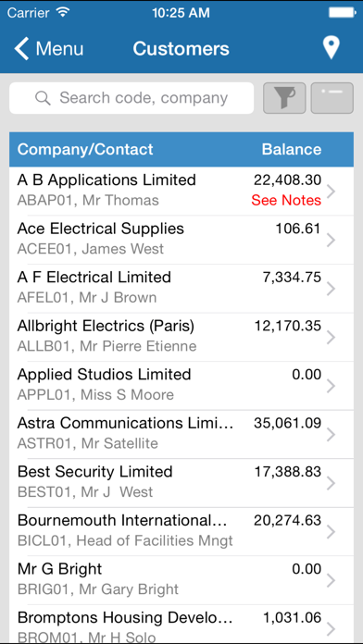Viewport: 363px width, 644px height.
Task: Tap the back arrow chevron icon
Action: (x=21, y=48)
